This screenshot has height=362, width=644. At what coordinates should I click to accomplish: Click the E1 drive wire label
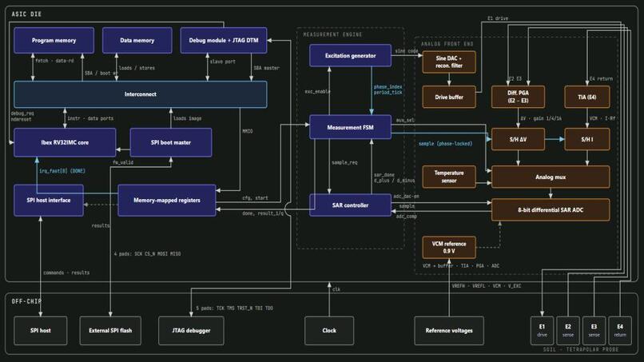[x=498, y=18]
